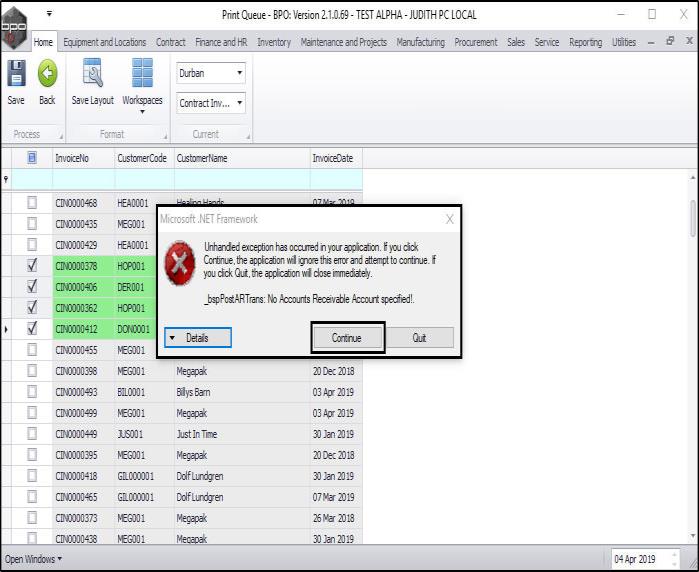Tick checkbox for invoice CIN0000493
This screenshot has height=572, width=699.
pos(32,392)
